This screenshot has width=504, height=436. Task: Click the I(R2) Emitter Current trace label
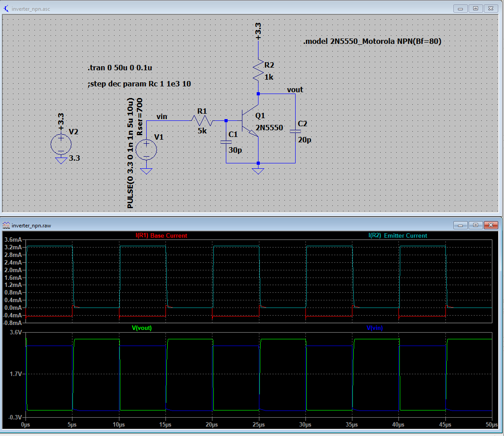(x=398, y=235)
